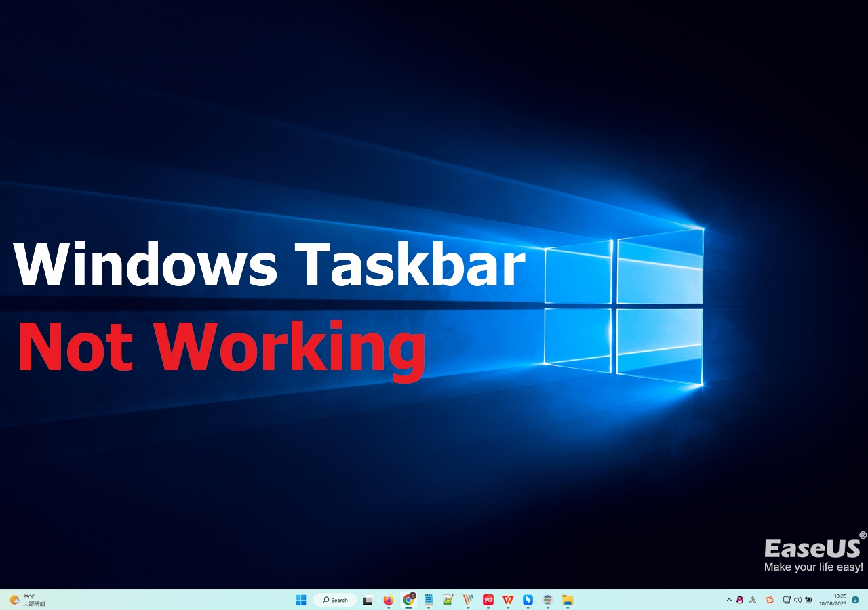868x610 pixels.
Task: Open the QQ penguin tray icon
Action: [740, 600]
